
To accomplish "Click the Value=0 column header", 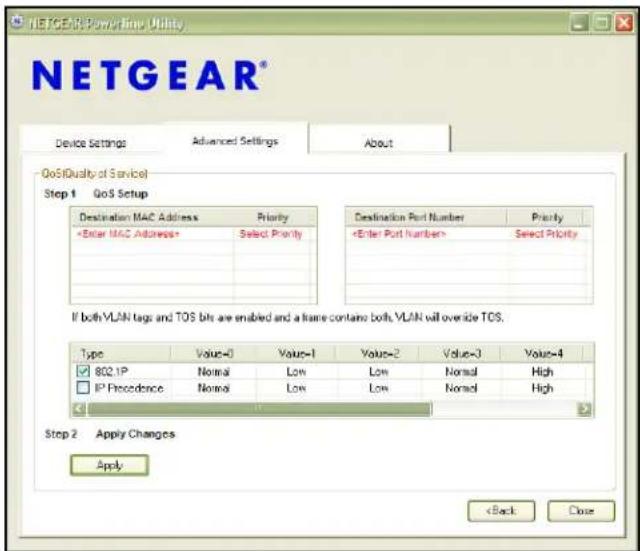I will tap(214, 353).
